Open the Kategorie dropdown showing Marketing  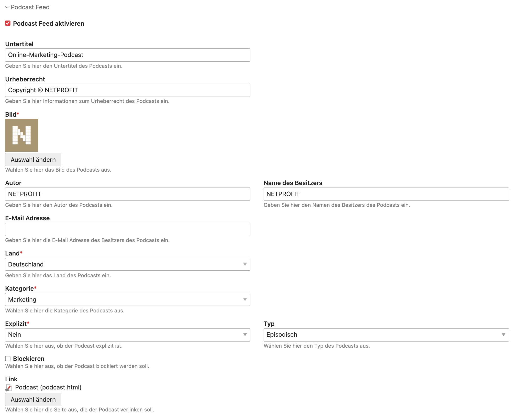[x=127, y=299]
